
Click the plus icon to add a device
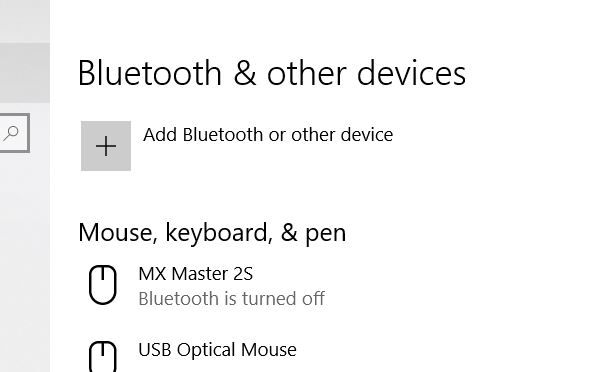[106, 146]
